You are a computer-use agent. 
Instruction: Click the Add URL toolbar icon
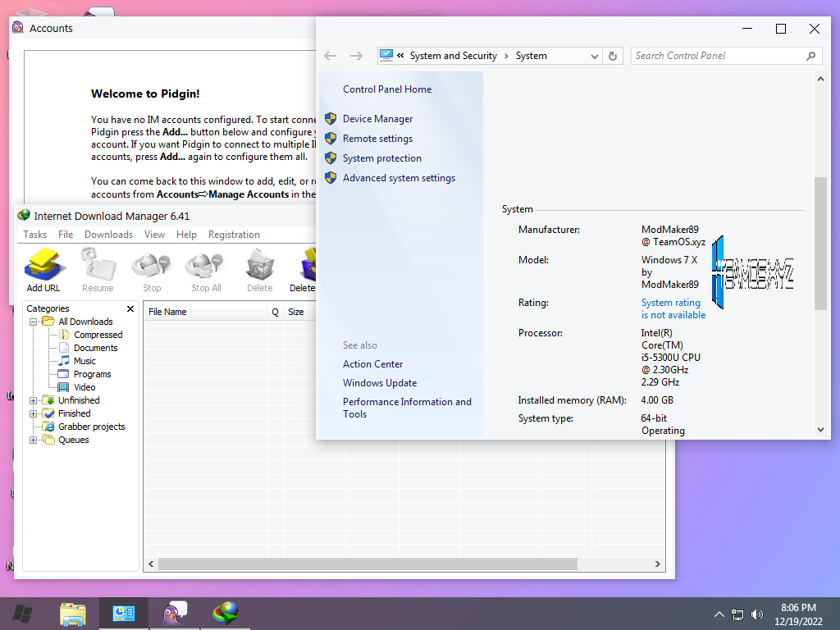coord(43,269)
